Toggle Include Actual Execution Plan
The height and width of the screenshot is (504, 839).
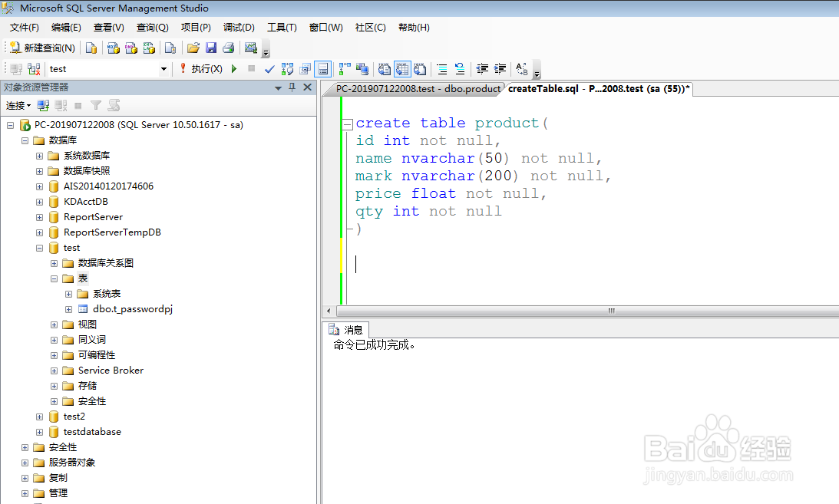pos(345,69)
